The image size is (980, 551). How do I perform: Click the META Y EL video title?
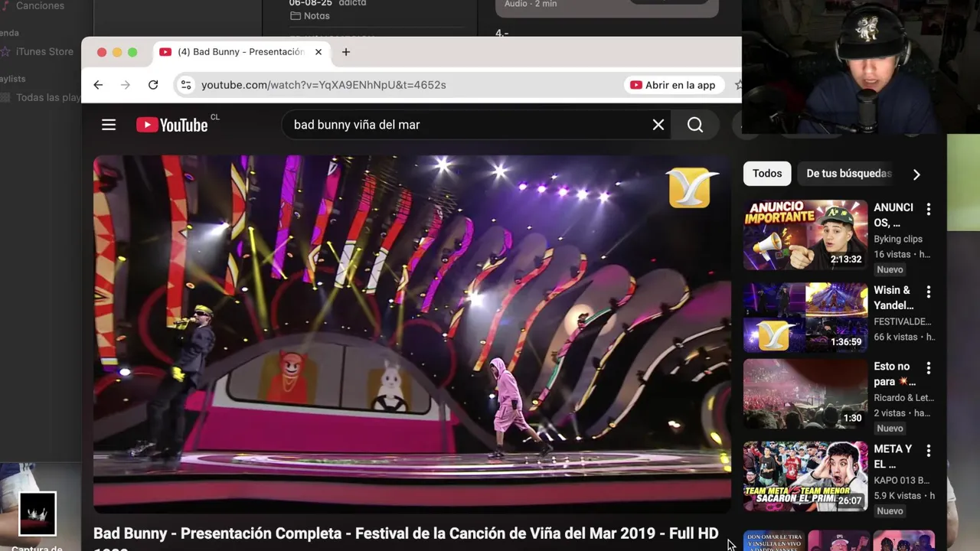[893, 457]
